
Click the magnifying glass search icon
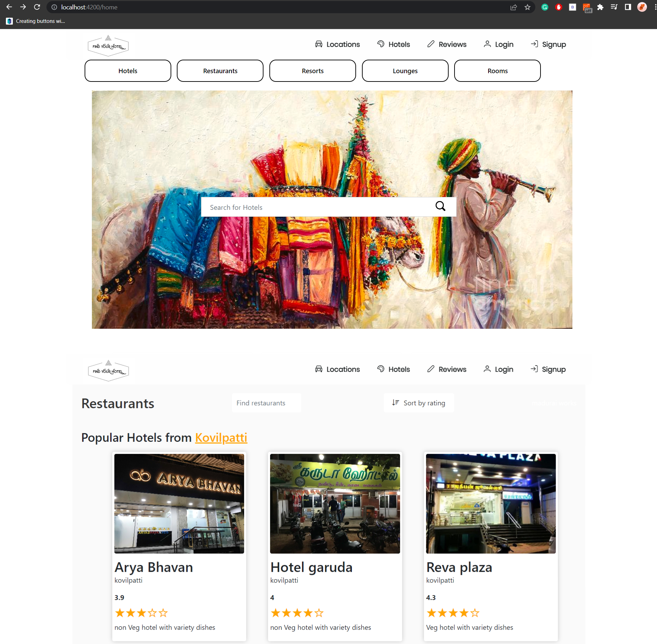coord(440,206)
